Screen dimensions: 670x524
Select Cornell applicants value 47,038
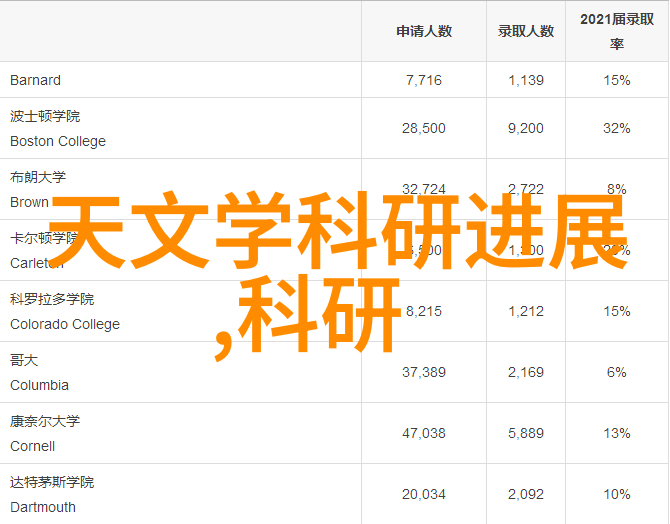pos(424,433)
